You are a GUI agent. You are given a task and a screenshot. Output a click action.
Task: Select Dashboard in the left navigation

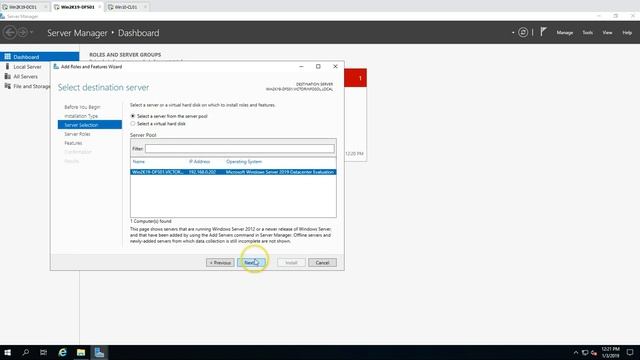(x=40, y=57)
